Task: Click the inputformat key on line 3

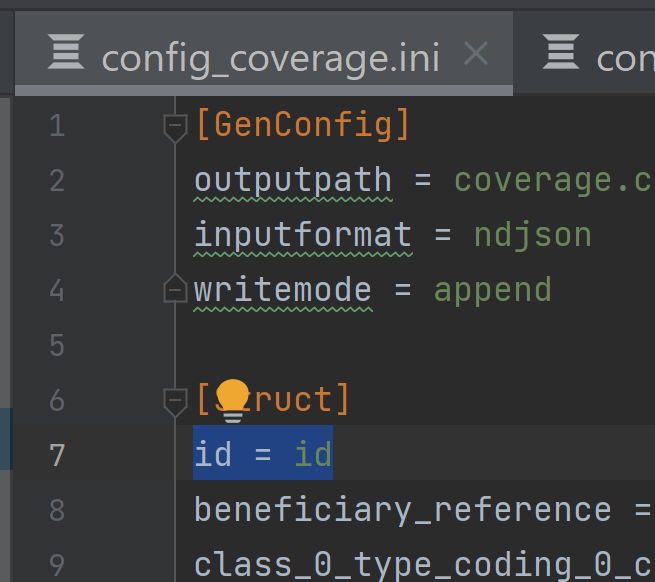Action: point(303,235)
